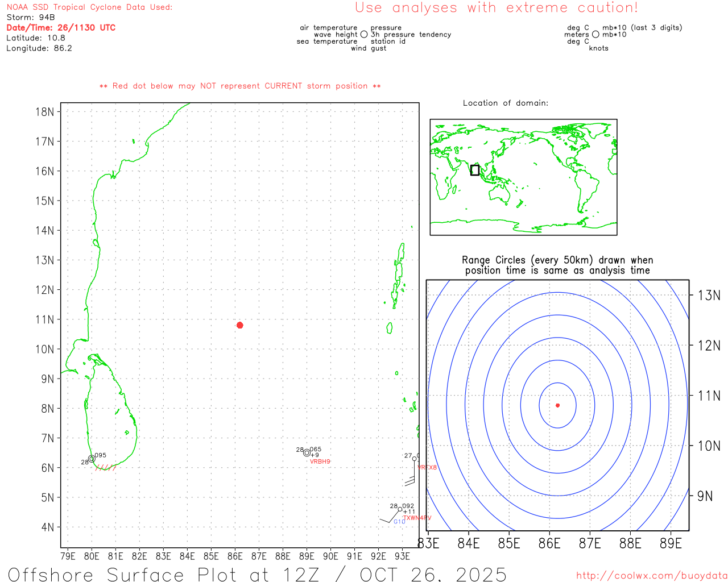
Task: Click the red hatch marks south of Sri Lanka
Action: click(x=106, y=468)
